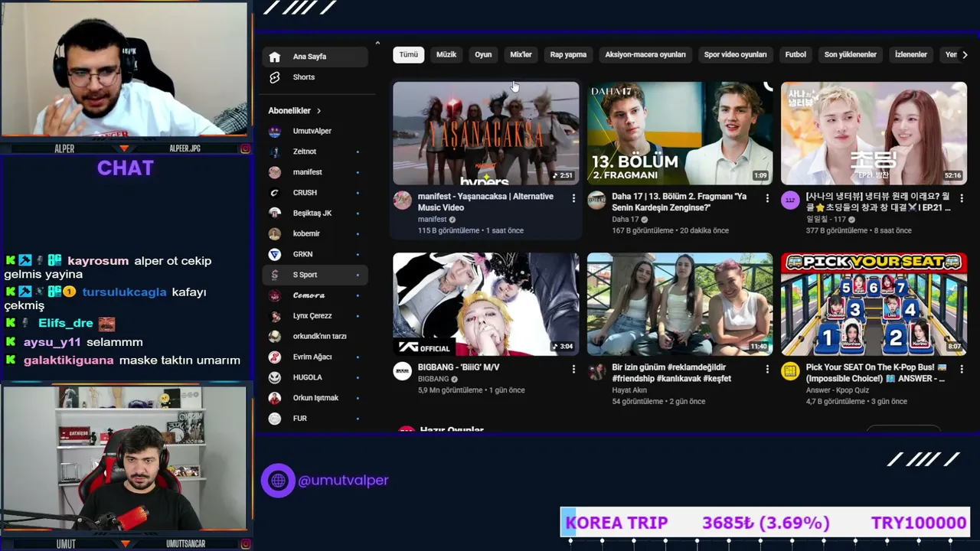Open orkundk'nın tarzı channel avatar
980x551 pixels.
pyautogui.click(x=275, y=336)
